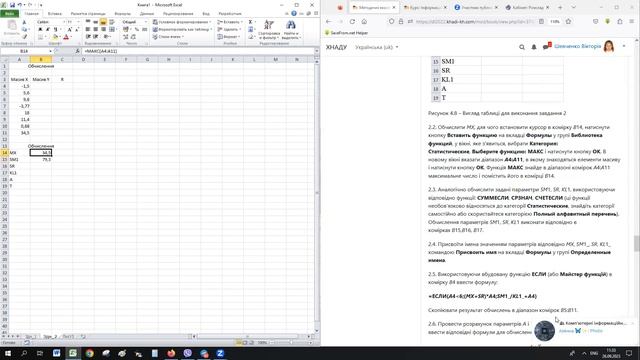640x360 pixels.
Task: Switch to the Formulas ribbon tab
Action: point(122,13)
